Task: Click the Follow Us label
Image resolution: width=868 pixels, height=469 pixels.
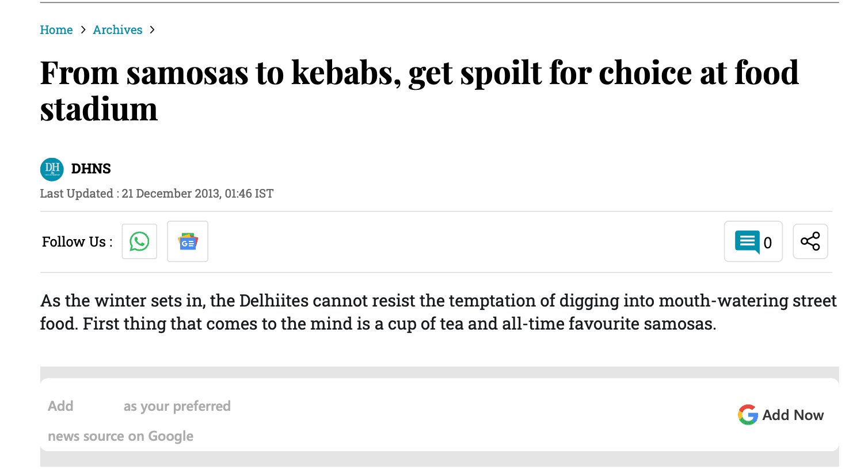Action: tap(77, 242)
